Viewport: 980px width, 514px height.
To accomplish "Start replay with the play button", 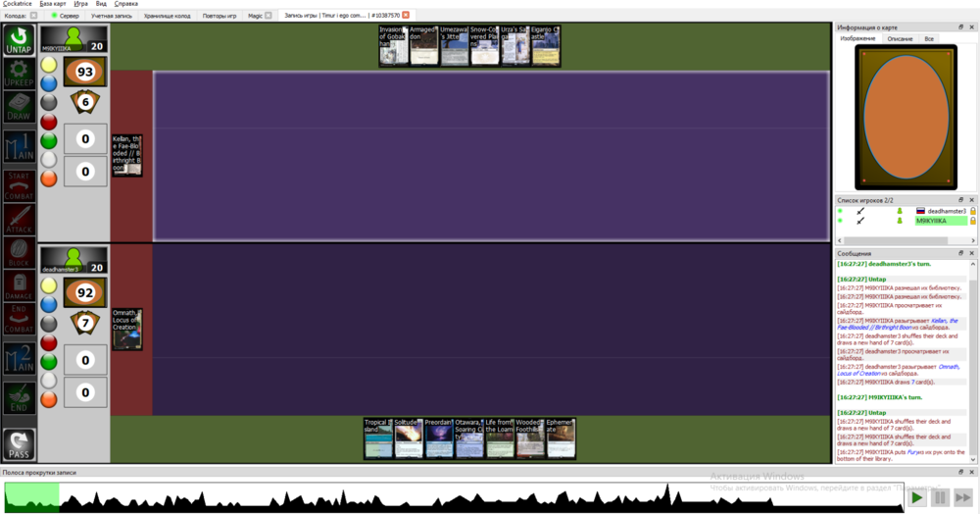I will tap(916, 497).
